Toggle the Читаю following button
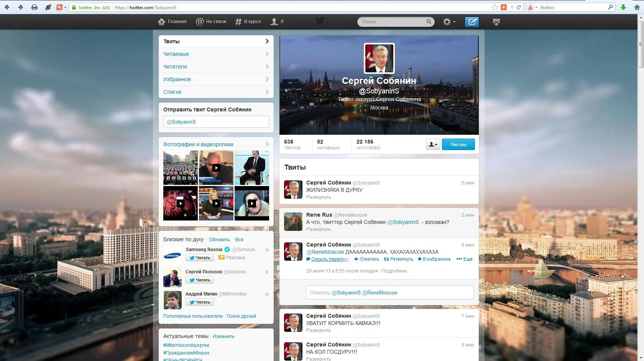This screenshot has width=644, height=361. (458, 144)
